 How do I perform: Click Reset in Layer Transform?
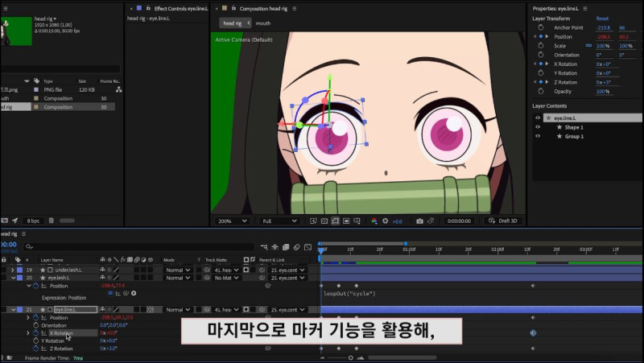(601, 18)
